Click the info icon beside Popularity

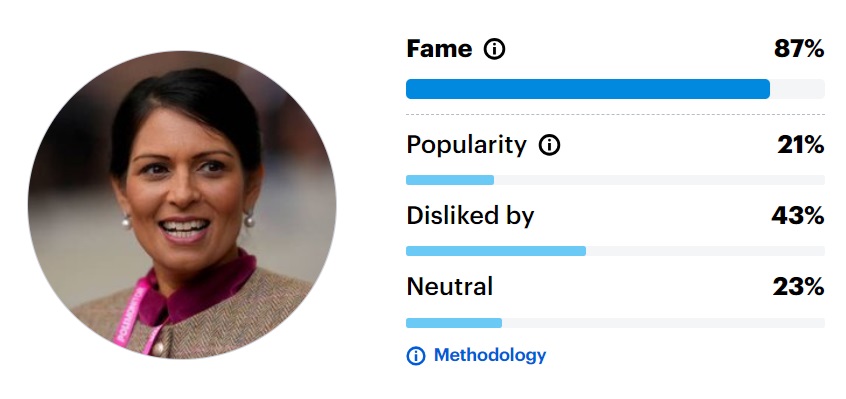[x=550, y=145]
